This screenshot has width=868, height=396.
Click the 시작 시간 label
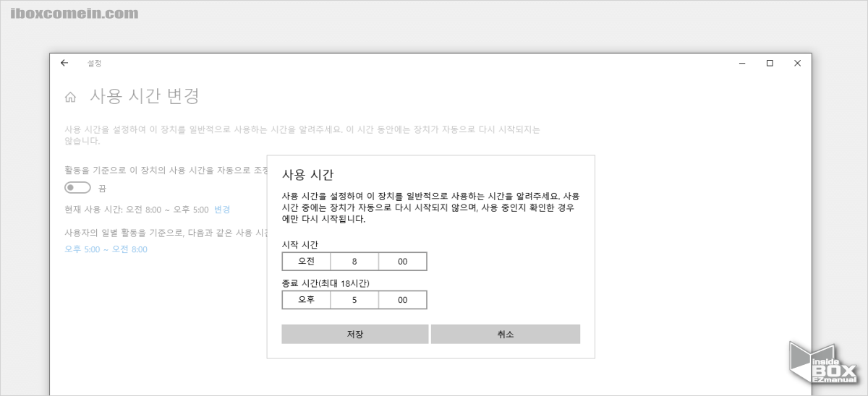tap(299, 245)
